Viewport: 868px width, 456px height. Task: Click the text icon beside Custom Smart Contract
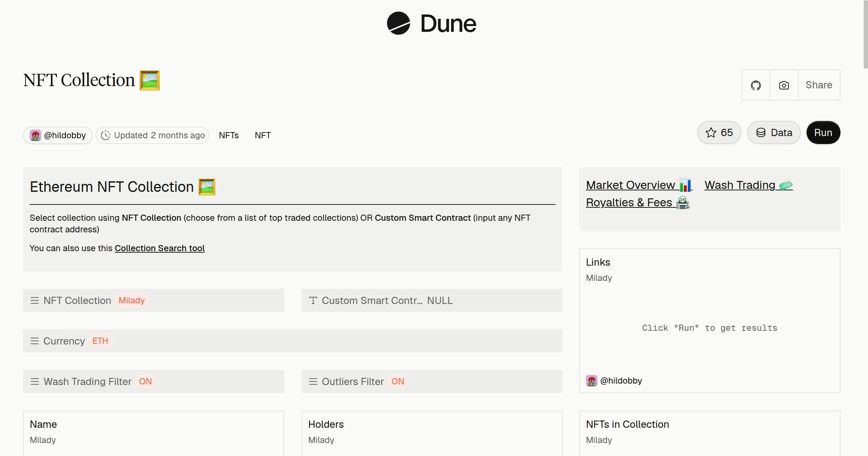[x=313, y=300]
